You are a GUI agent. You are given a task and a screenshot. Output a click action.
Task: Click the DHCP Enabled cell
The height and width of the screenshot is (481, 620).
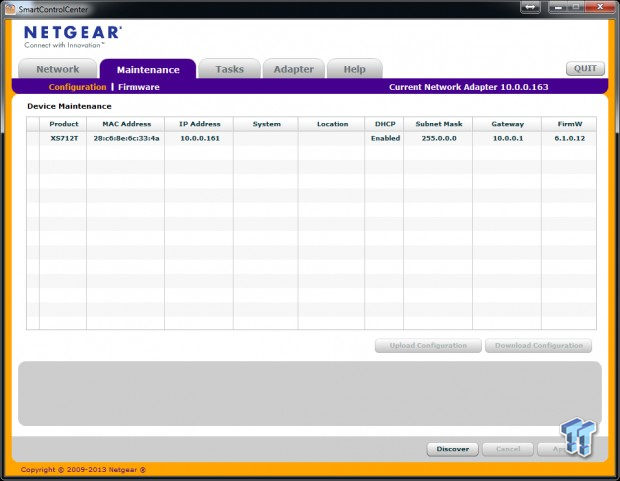coord(385,138)
